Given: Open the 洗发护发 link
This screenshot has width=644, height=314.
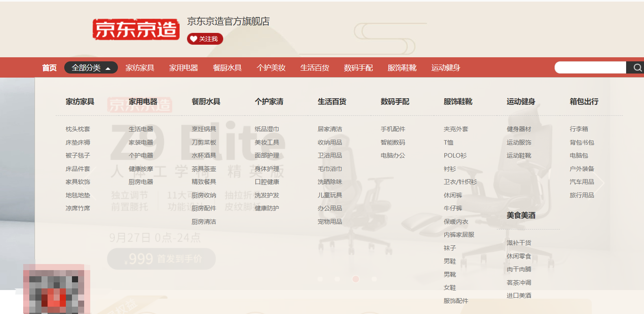Looking at the screenshot, I should pyautogui.click(x=267, y=195).
